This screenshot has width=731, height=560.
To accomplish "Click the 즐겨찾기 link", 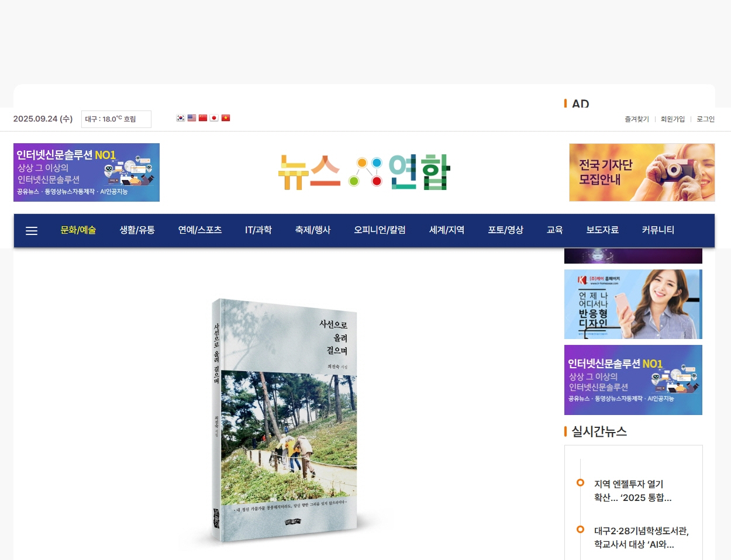I will (x=637, y=119).
